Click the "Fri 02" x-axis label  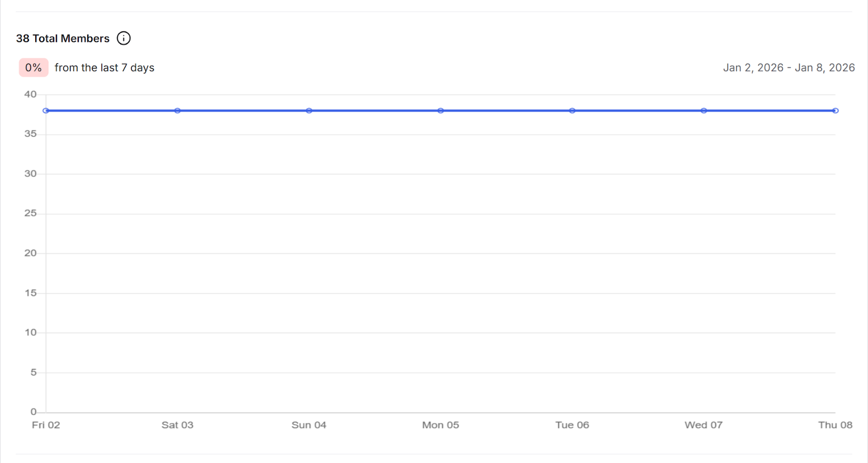coord(46,425)
